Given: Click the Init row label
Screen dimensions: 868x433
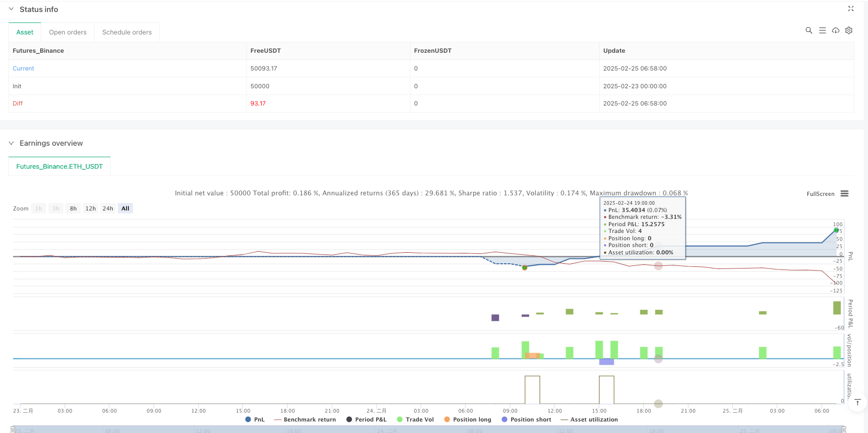Looking at the screenshot, I should (x=17, y=86).
